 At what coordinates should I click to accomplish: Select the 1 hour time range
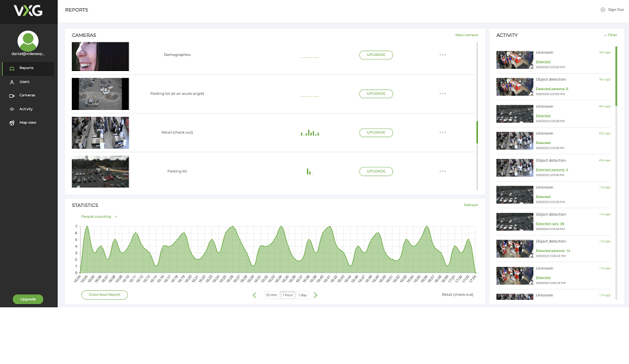click(287, 295)
